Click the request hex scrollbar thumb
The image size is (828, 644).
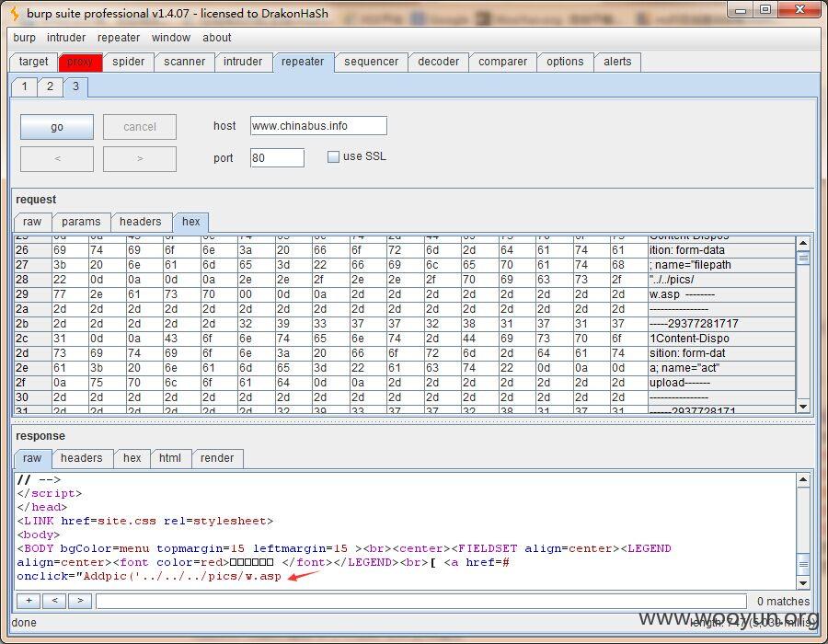pyautogui.click(x=803, y=259)
